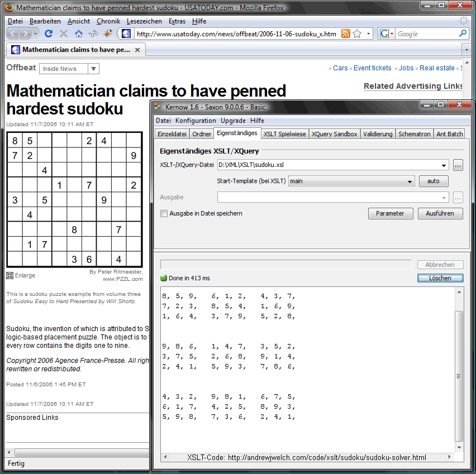
Task: Open Firefox Datei menu
Action: click(x=15, y=21)
